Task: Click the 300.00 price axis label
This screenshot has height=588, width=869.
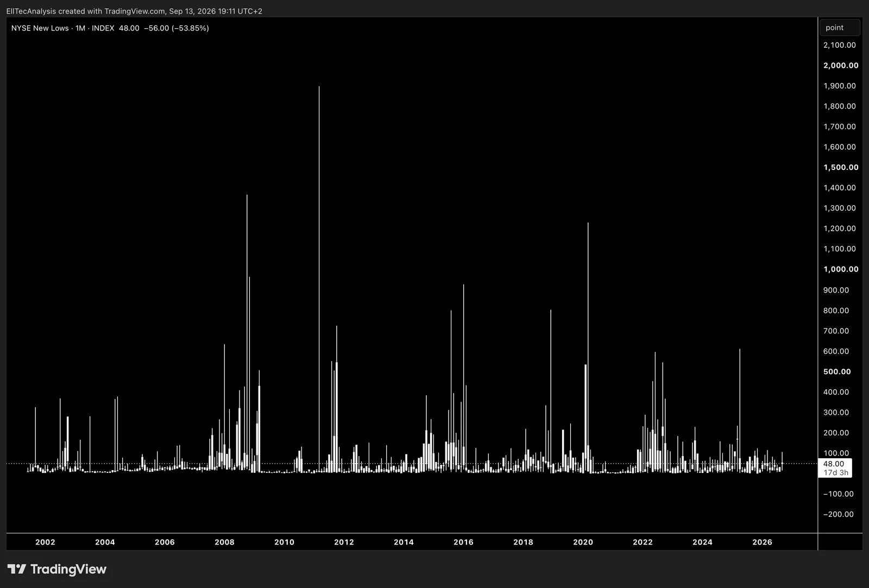Action: (836, 413)
